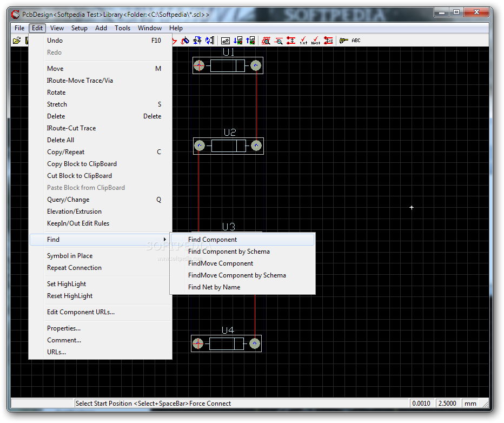The width and height of the screenshot is (504, 423).
Task: Choose Undo from the Edit menu
Action: pyautogui.click(x=101, y=41)
